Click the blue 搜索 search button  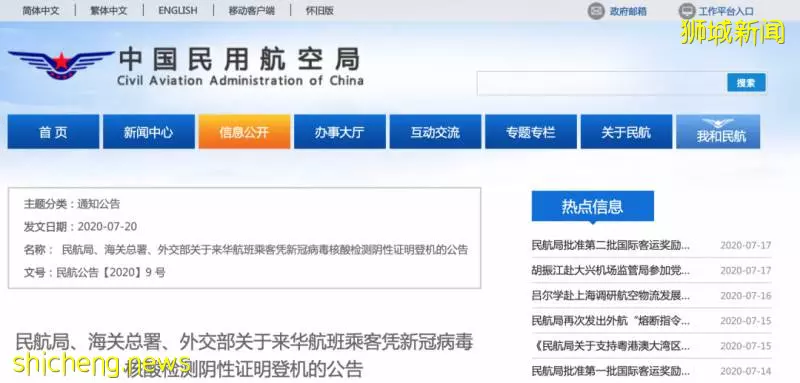[x=746, y=83]
